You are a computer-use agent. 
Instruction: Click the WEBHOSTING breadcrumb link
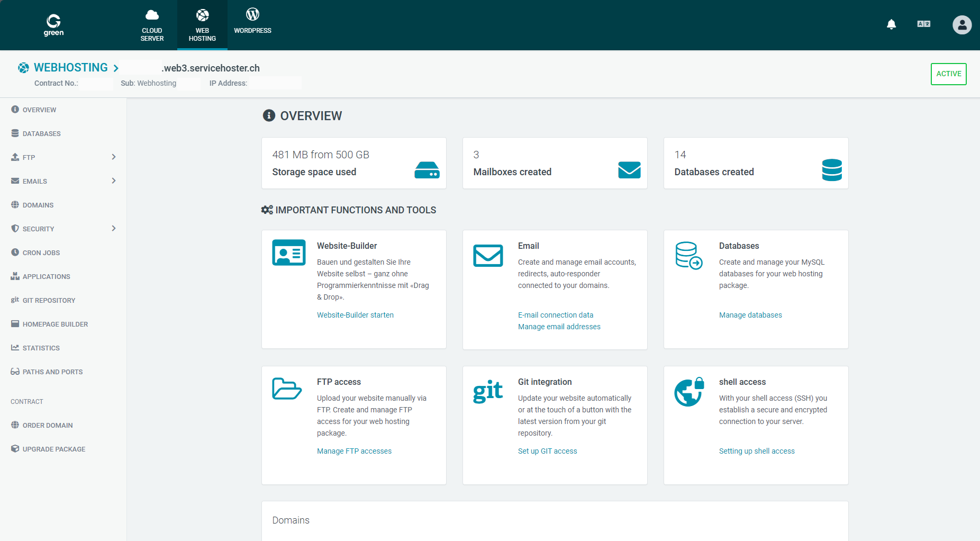pos(71,68)
